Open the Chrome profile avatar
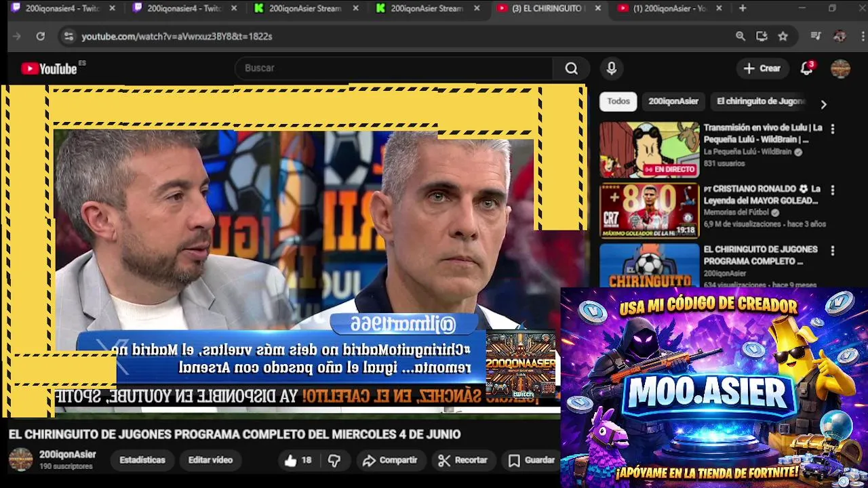Screen dimensions: 868x488 coord(840,36)
